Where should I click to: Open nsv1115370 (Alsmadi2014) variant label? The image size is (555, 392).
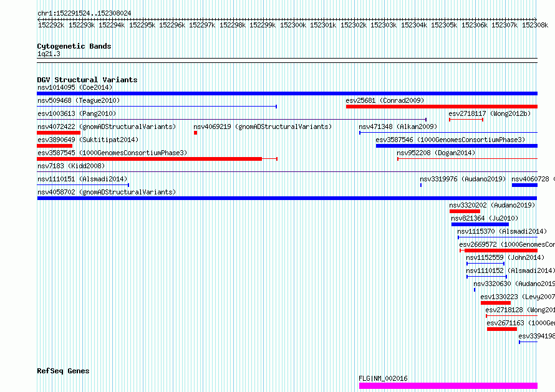502,231
